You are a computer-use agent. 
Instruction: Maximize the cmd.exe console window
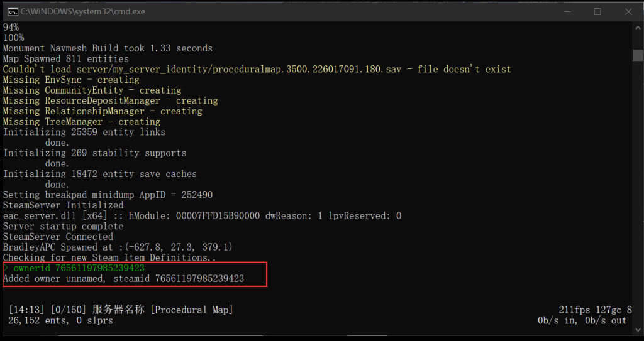pos(597,11)
